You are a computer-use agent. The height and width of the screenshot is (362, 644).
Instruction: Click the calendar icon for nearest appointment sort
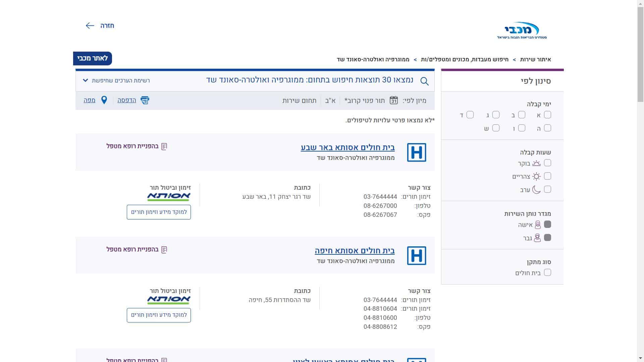tap(394, 100)
